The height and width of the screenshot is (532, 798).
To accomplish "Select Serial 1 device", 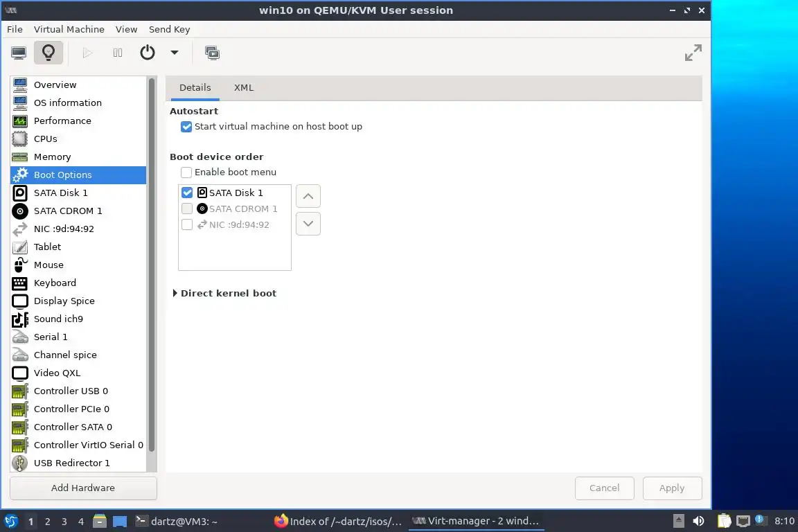I will pyautogui.click(x=78, y=337).
